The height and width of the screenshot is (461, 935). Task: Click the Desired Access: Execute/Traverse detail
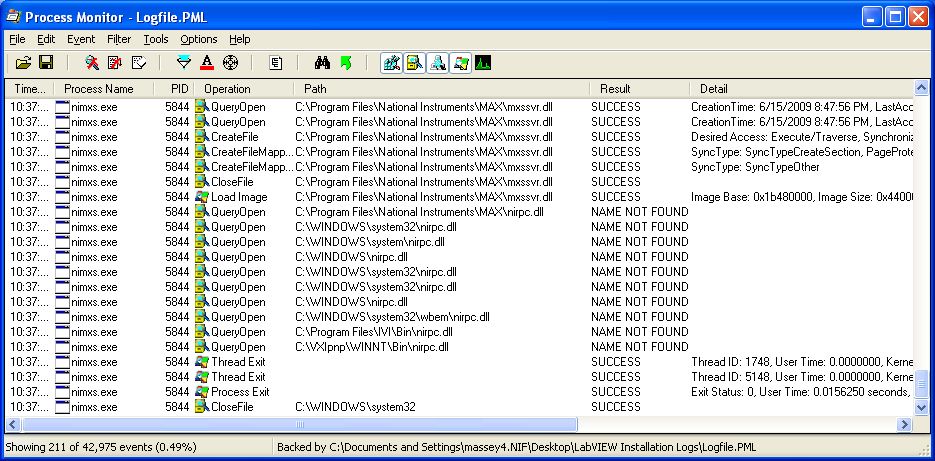[x=802, y=137]
